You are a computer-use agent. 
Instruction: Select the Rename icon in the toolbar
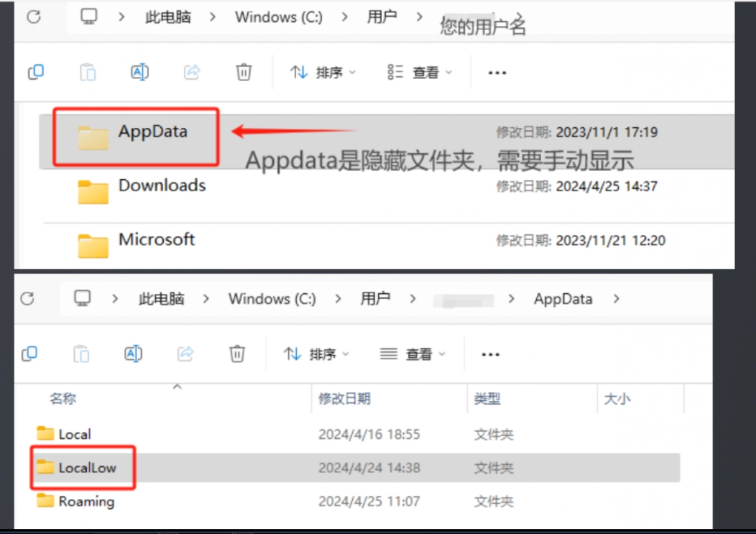click(139, 71)
